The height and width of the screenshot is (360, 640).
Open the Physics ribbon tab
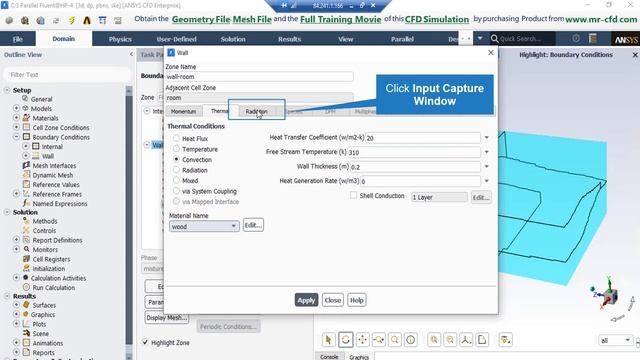[x=120, y=39]
